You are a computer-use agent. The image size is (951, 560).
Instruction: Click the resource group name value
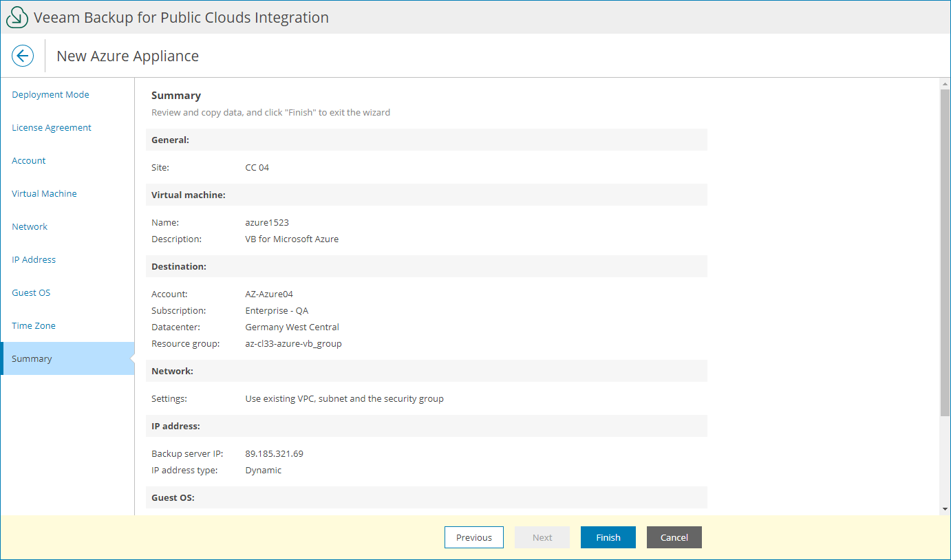293,344
